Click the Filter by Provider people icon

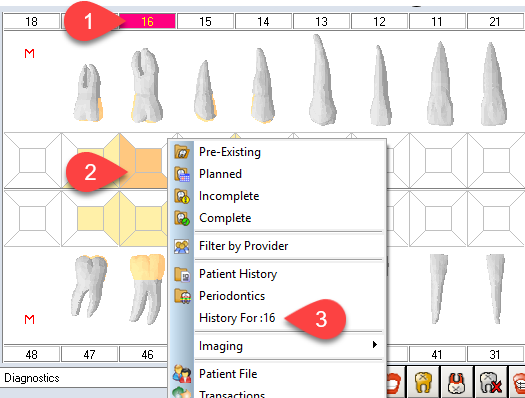[x=182, y=246]
